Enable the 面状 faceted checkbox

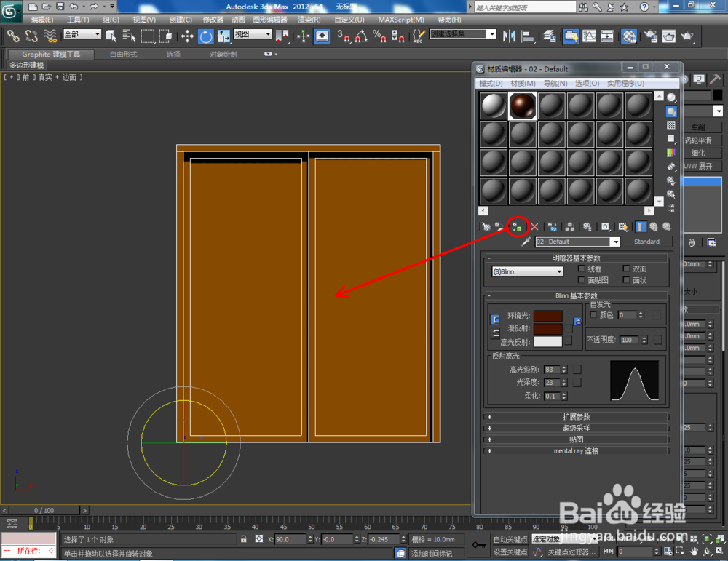(626, 280)
